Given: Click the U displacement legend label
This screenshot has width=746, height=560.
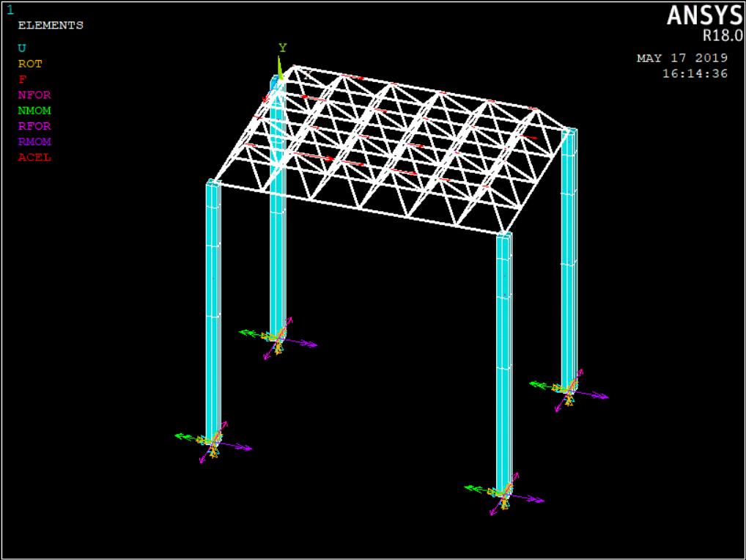Looking at the screenshot, I should pos(22,48).
